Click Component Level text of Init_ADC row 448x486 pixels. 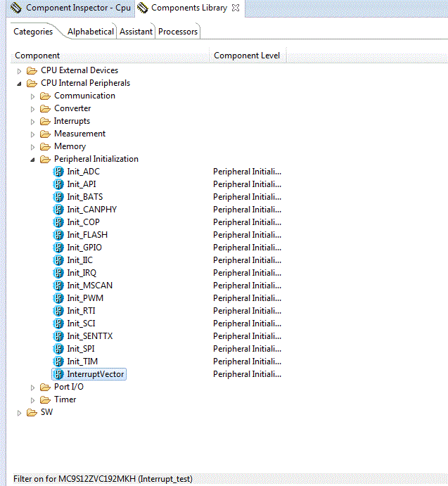[248, 172]
